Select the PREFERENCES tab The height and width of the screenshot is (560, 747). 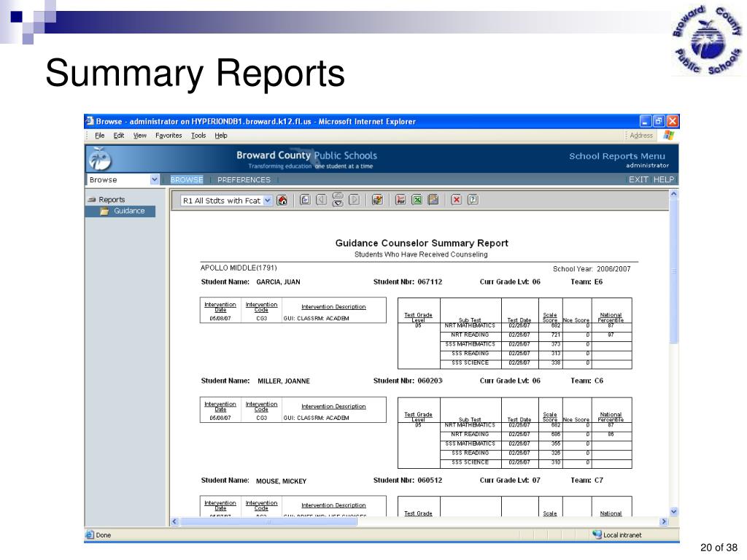(244, 179)
